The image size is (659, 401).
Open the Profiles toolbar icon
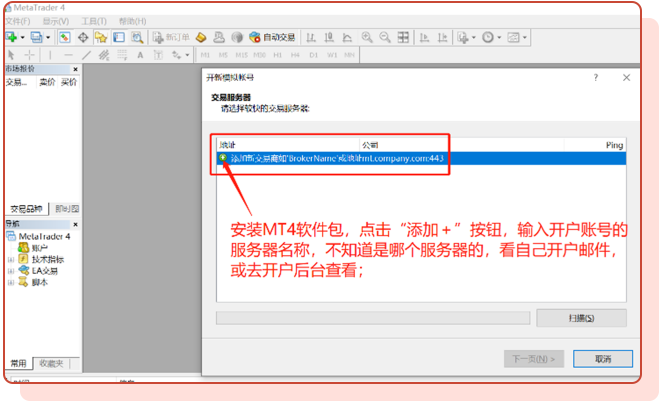coord(36,37)
